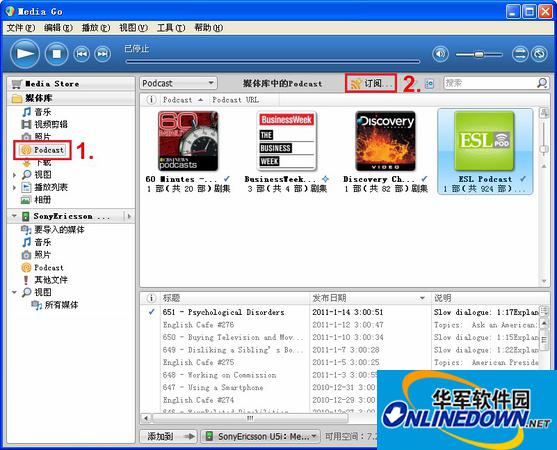Toggle checkmark for 651 Psychological Disorders
The width and height of the screenshot is (557, 450).
(x=152, y=312)
